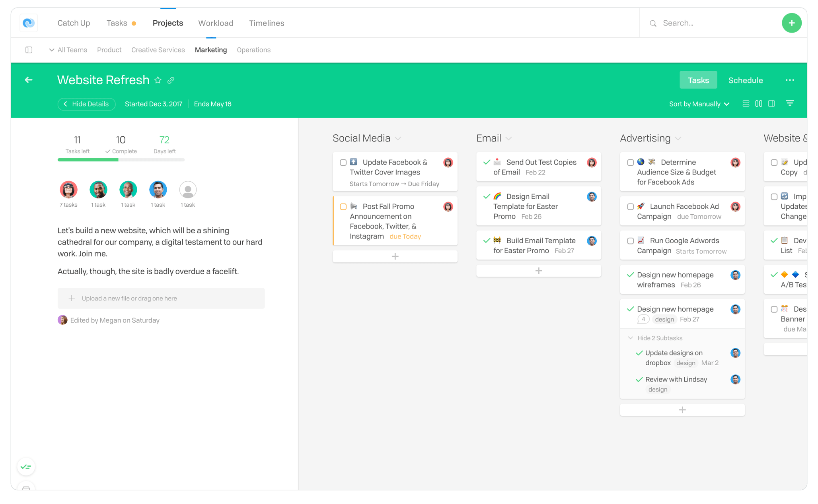818x504 pixels.
Task: Click Hide Details button to show details
Action: (86, 104)
